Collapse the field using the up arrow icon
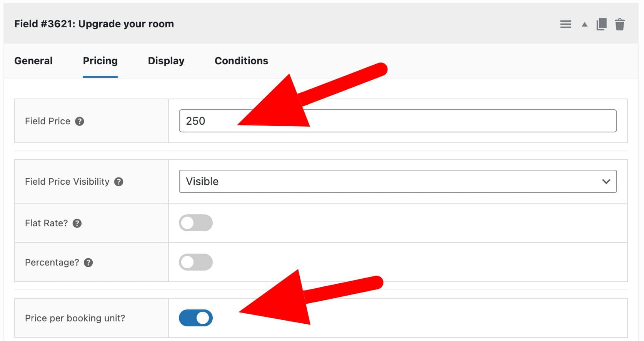 [x=584, y=24]
